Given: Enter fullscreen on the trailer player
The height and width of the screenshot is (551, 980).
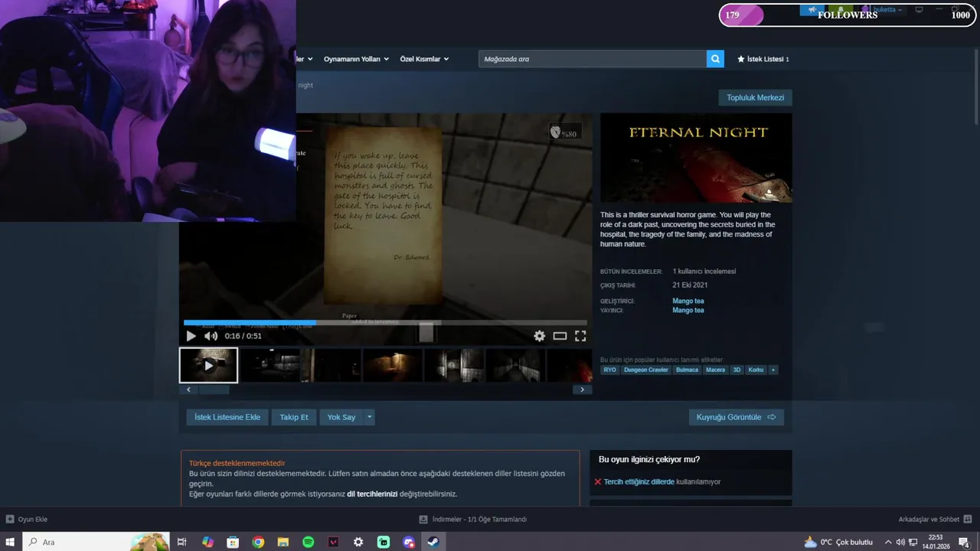Looking at the screenshot, I should click(x=580, y=336).
